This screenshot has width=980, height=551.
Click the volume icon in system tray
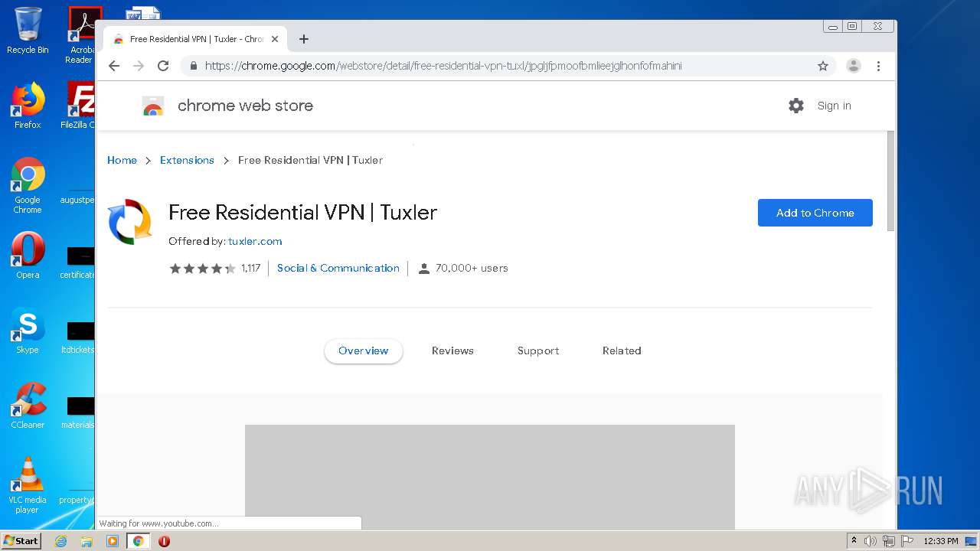[871, 541]
